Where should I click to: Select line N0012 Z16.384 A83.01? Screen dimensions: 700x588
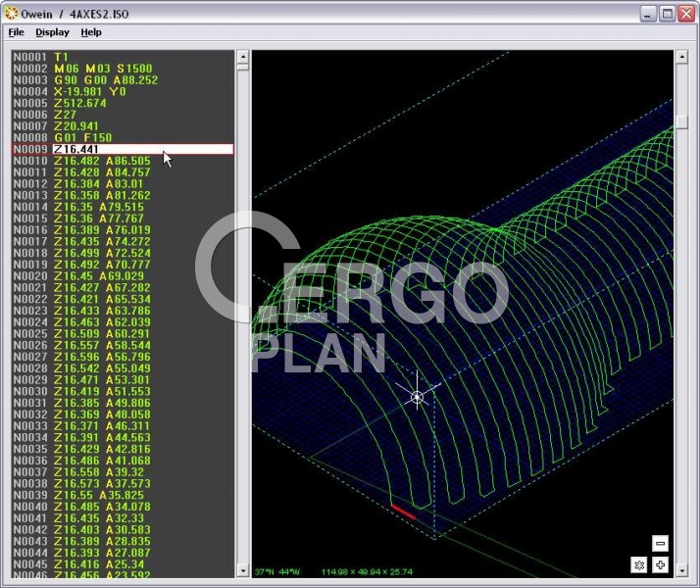coord(123,184)
